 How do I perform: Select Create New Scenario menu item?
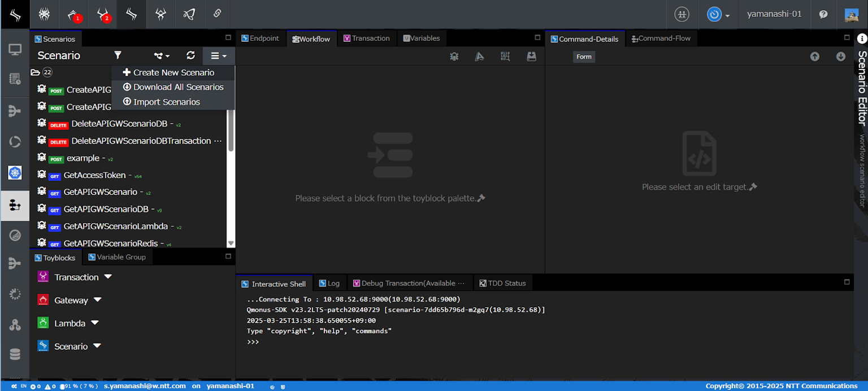[173, 72]
